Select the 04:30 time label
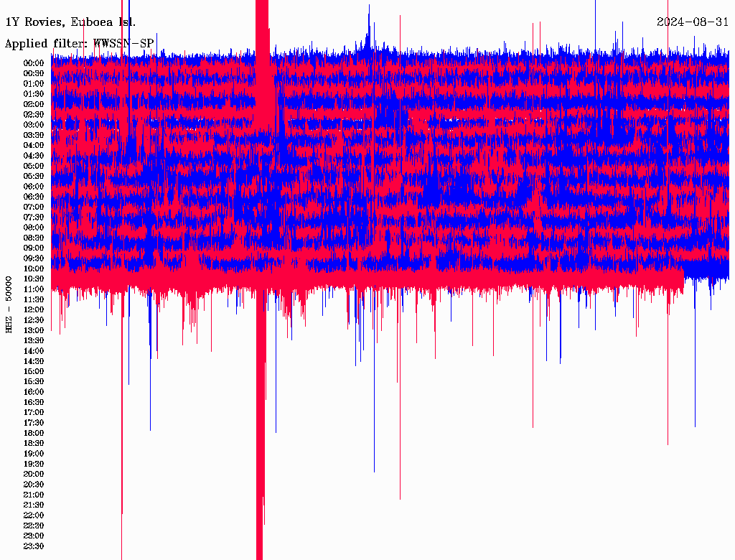Screen dimensions: 735x560 pos(34,156)
